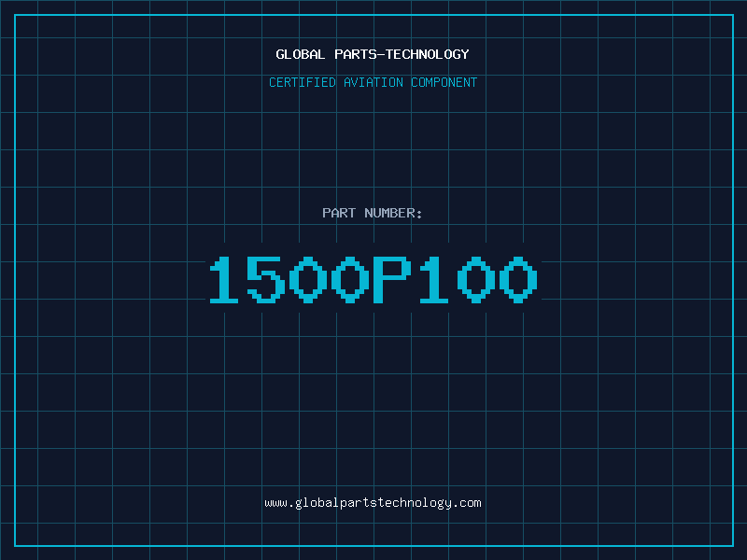
Task: Select the CERTIFIED AVIATION COMPONENT subtitle
Action: (373, 82)
